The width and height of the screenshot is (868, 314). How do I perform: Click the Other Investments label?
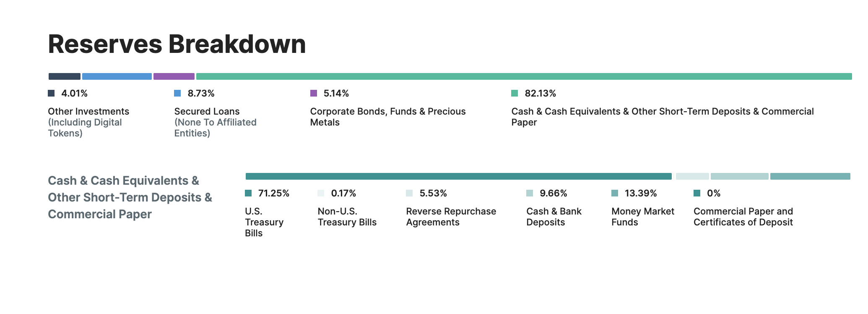pos(88,111)
